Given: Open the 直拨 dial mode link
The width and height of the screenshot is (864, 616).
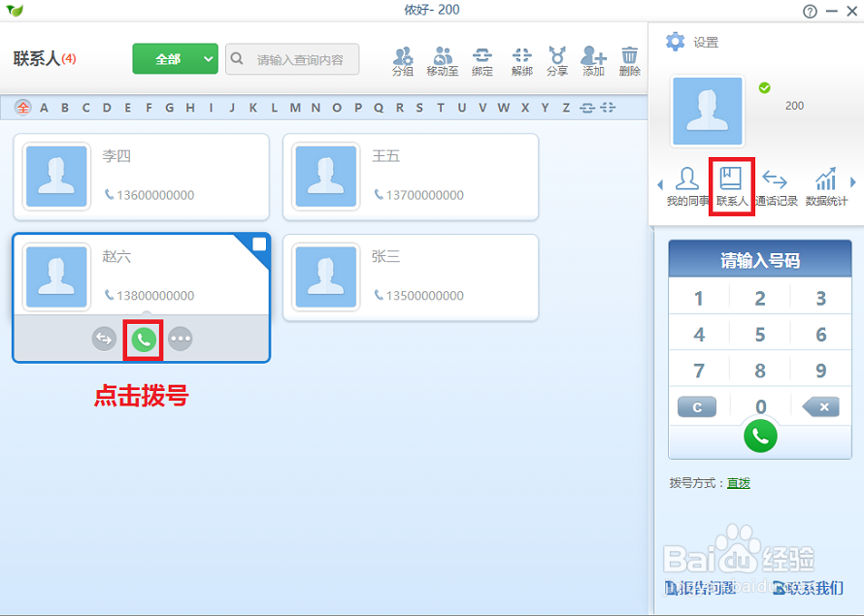Looking at the screenshot, I should click(x=738, y=482).
